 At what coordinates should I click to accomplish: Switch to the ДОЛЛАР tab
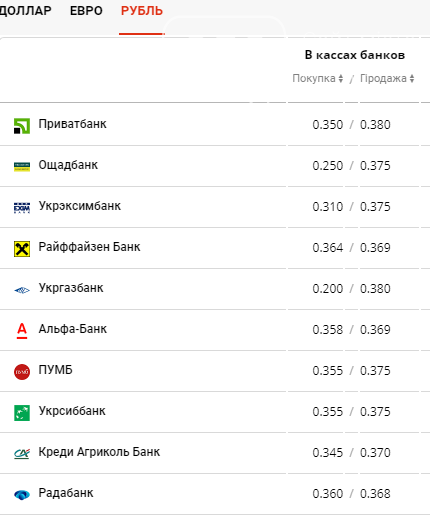click(25, 11)
